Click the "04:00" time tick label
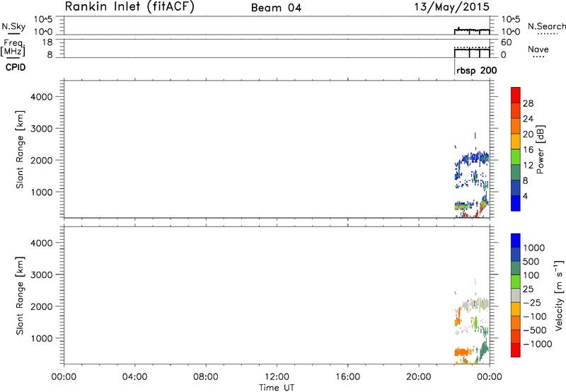 (x=134, y=377)
